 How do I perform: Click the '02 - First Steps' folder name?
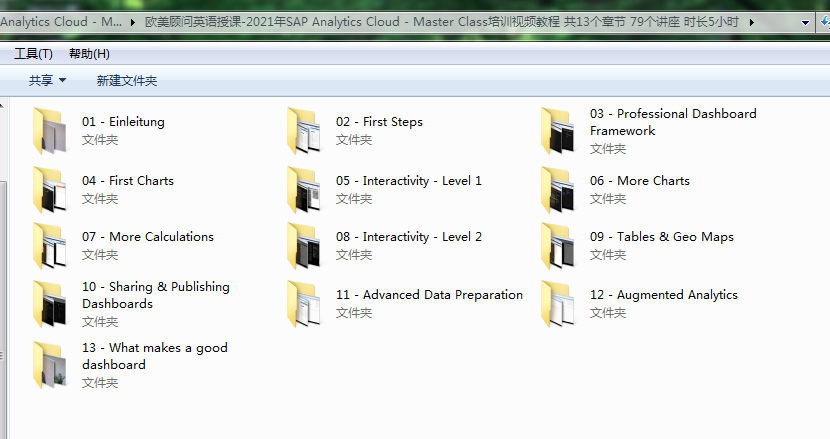coord(379,122)
